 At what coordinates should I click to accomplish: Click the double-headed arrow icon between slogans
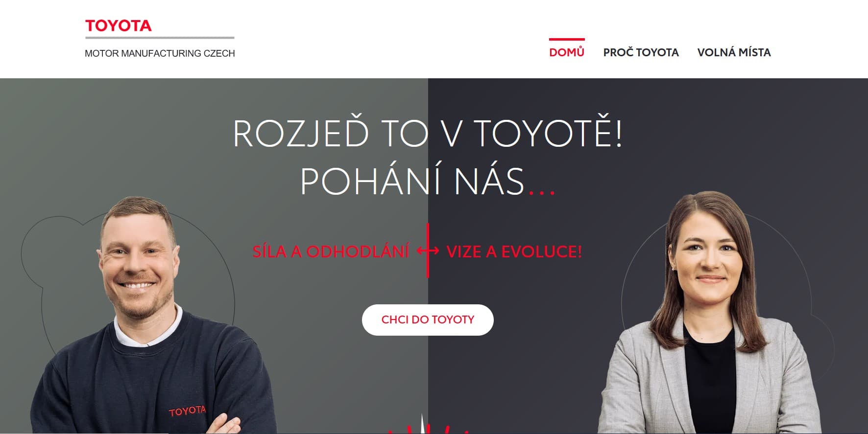[x=428, y=251]
